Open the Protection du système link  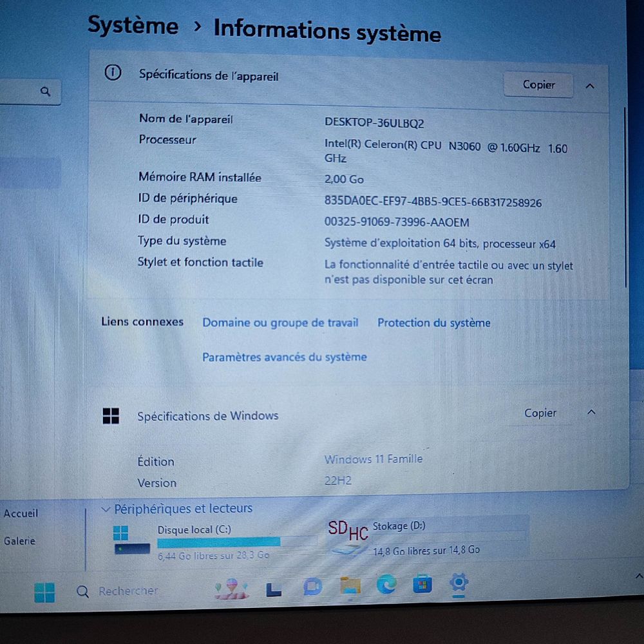point(433,323)
